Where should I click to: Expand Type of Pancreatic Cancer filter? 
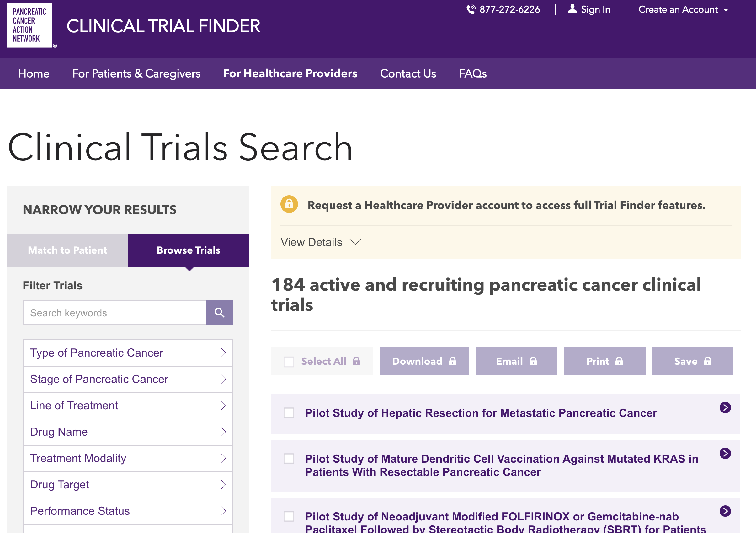pyautogui.click(x=128, y=353)
